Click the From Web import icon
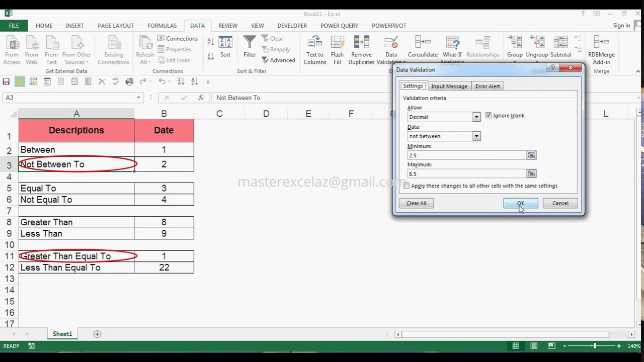The image size is (644, 362). pos(31,50)
